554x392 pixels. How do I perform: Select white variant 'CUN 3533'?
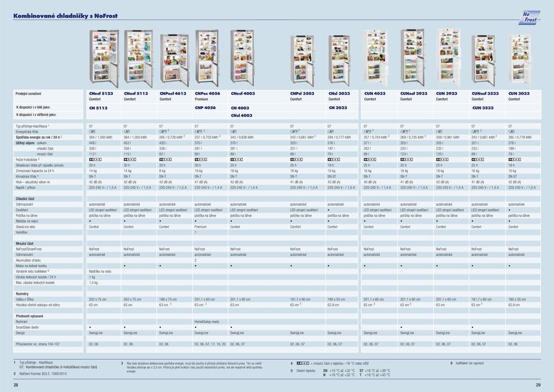tap(482, 108)
